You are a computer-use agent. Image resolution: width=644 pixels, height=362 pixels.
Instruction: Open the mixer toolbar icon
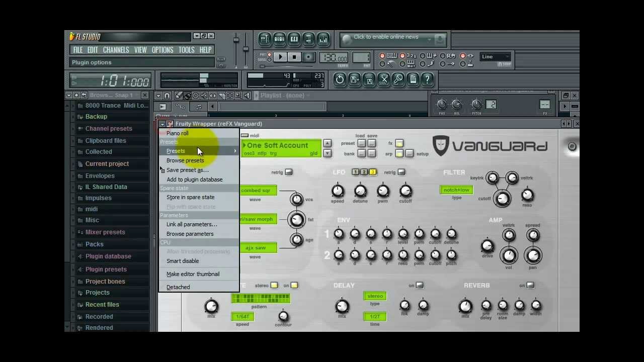pyautogui.click(x=324, y=39)
